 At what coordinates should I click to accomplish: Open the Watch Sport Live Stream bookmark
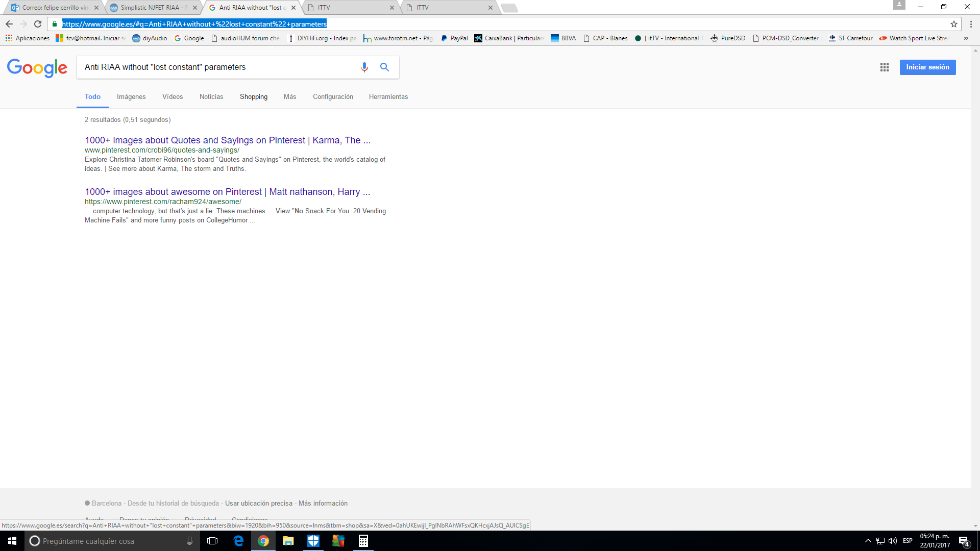pos(913,38)
